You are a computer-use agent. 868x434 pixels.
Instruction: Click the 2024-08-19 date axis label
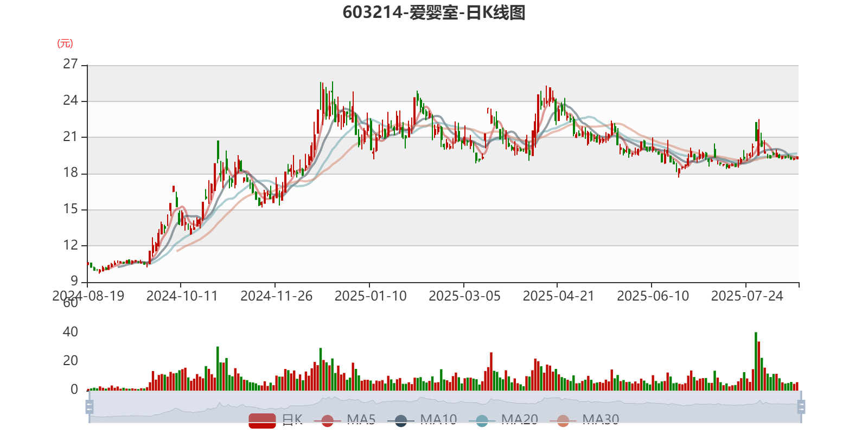click(88, 296)
